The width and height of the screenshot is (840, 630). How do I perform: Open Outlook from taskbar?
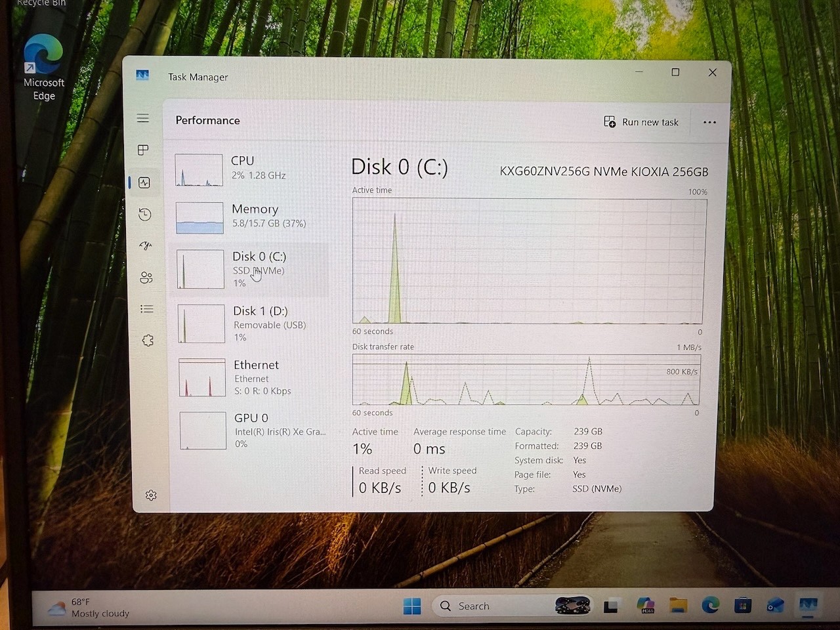coord(775,604)
